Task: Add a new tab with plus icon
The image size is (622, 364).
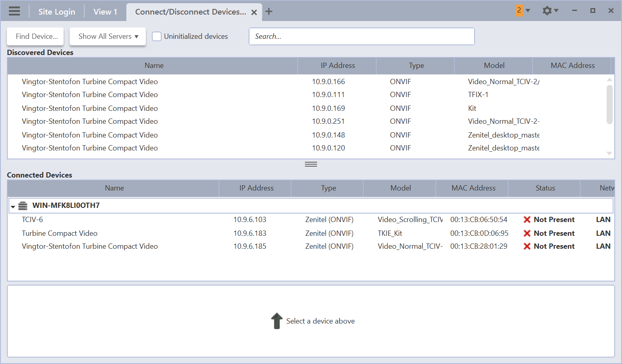Action: click(x=269, y=12)
